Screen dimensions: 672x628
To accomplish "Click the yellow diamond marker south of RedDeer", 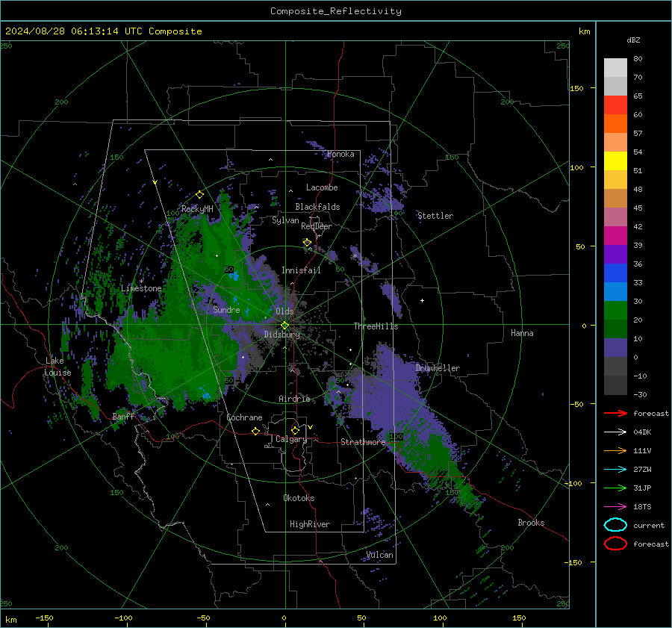I will (x=308, y=243).
